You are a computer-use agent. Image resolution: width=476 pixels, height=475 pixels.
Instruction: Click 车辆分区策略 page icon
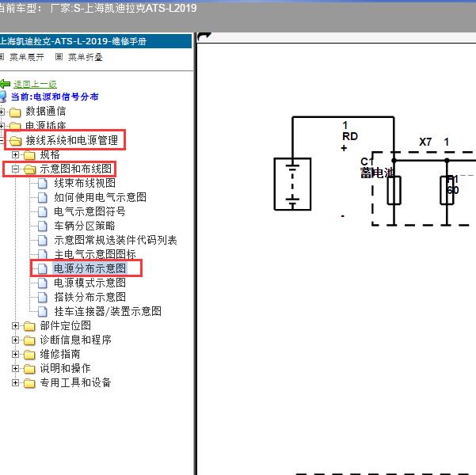[x=43, y=226]
